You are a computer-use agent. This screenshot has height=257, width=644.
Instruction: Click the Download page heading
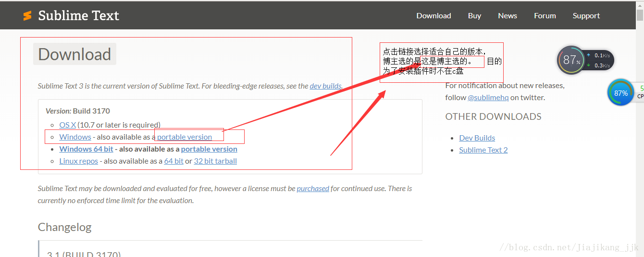74,54
